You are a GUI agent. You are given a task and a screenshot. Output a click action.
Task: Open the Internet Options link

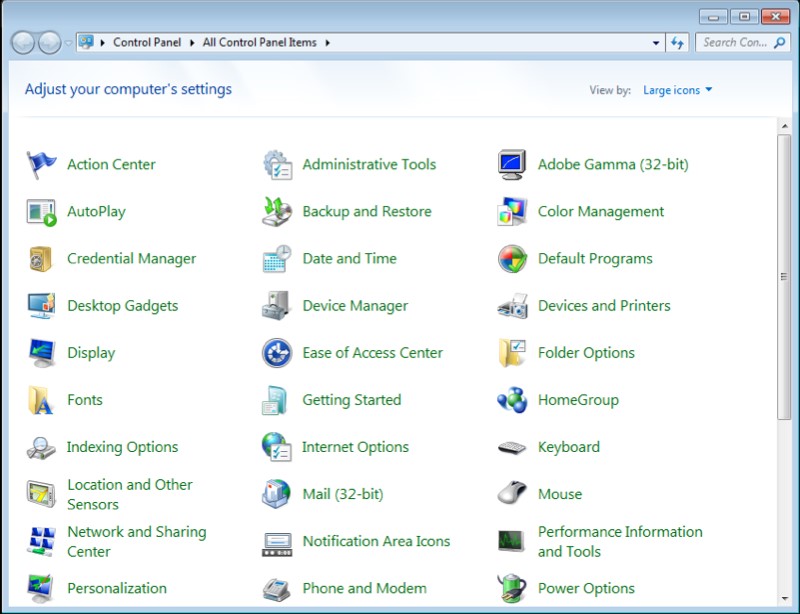(x=355, y=447)
